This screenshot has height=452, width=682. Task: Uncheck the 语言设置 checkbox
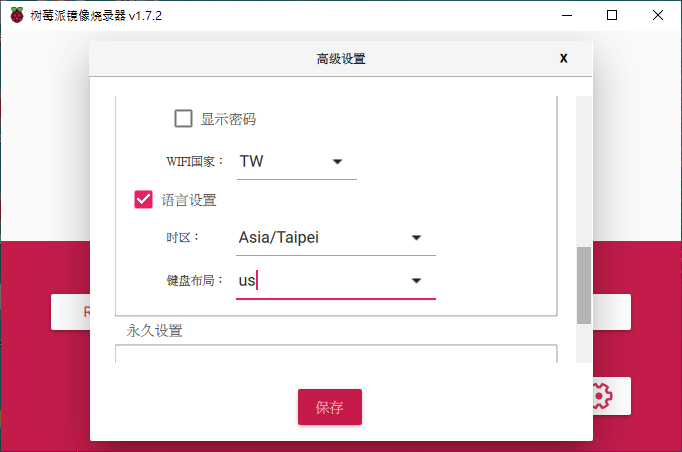143,200
